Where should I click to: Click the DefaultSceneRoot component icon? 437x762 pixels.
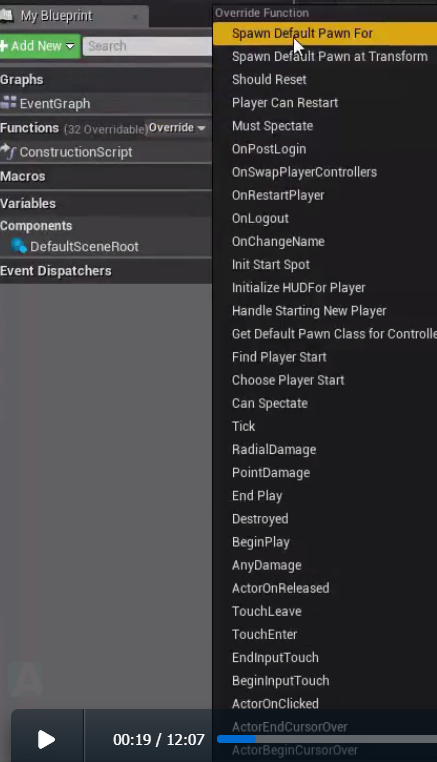pyautogui.click(x=19, y=246)
